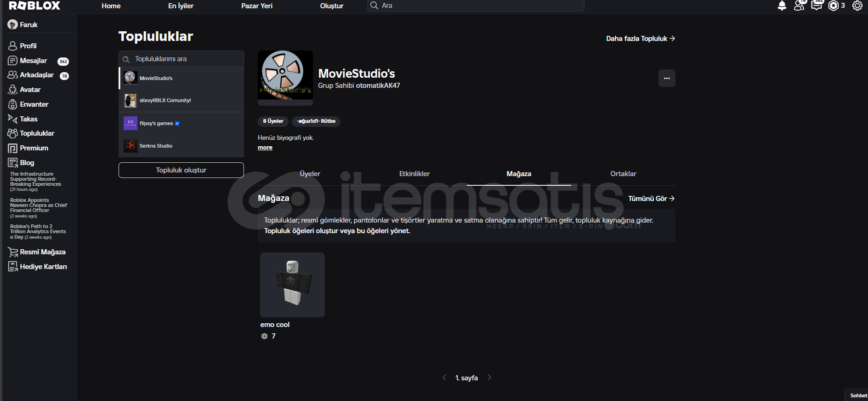868x401 pixels.
Task: Open the settings gear icon
Action: tap(857, 6)
